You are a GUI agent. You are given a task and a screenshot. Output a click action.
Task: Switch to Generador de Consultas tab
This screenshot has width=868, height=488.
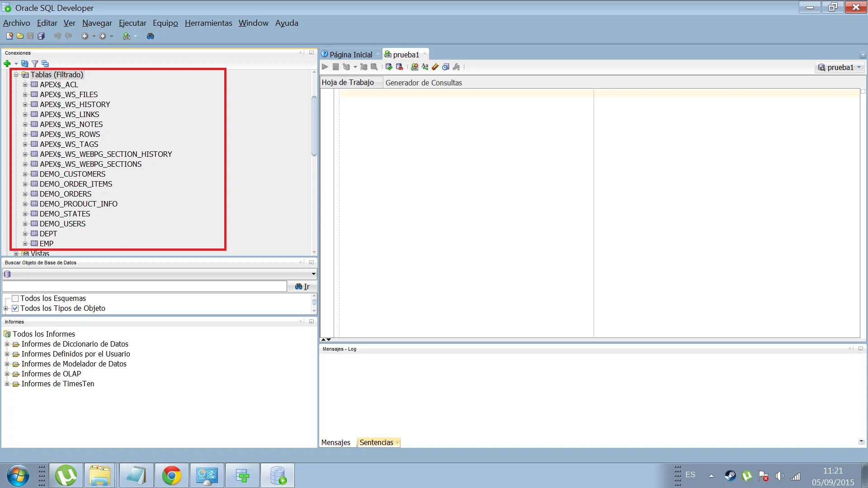[424, 83]
